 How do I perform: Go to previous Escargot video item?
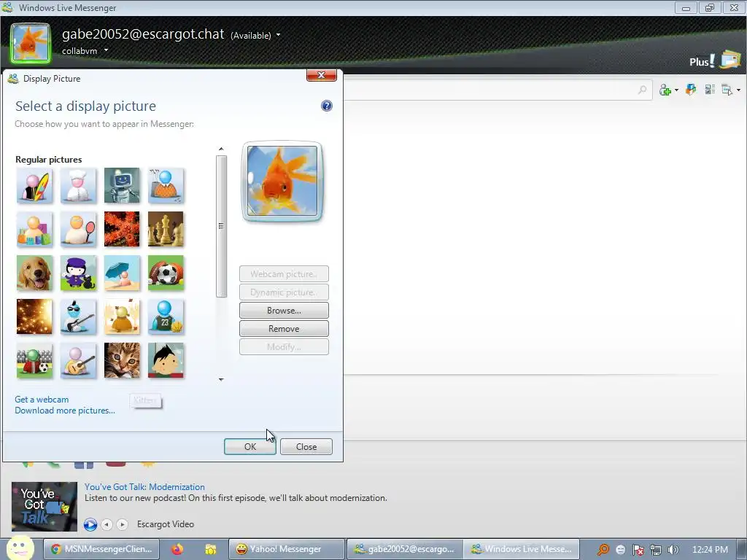[107, 524]
